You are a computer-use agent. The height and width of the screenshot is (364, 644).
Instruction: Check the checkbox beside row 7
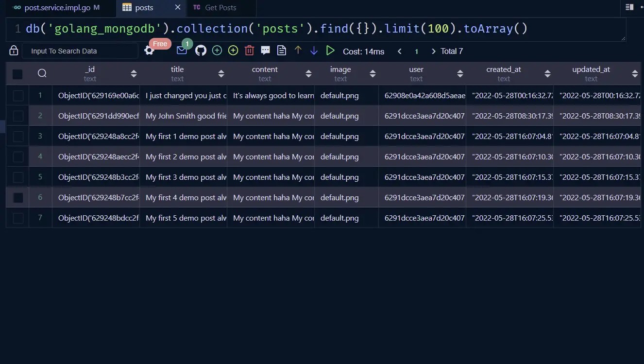[x=17, y=218]
